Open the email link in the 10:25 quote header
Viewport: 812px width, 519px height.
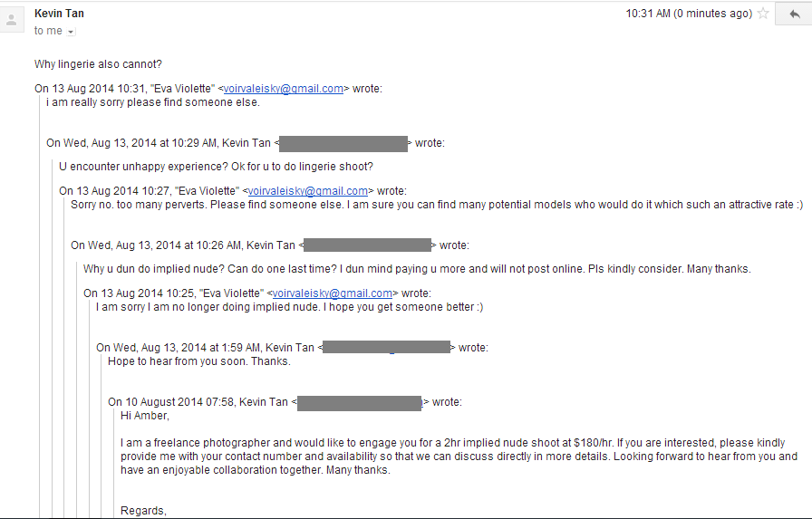tap(333, 293)
